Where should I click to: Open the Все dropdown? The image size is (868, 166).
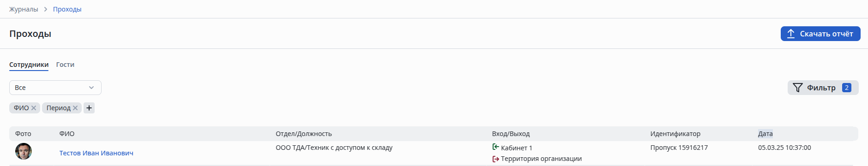tap(55, 88)
